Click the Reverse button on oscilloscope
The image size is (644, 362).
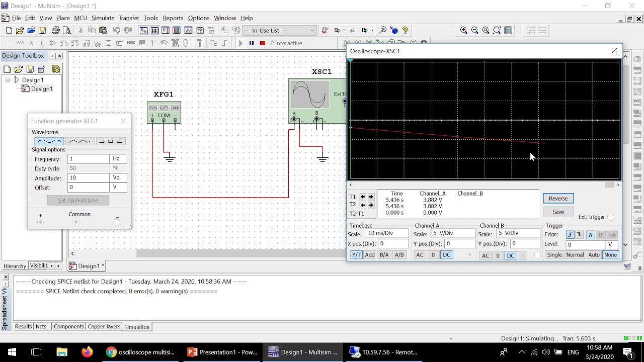point(558,199)
